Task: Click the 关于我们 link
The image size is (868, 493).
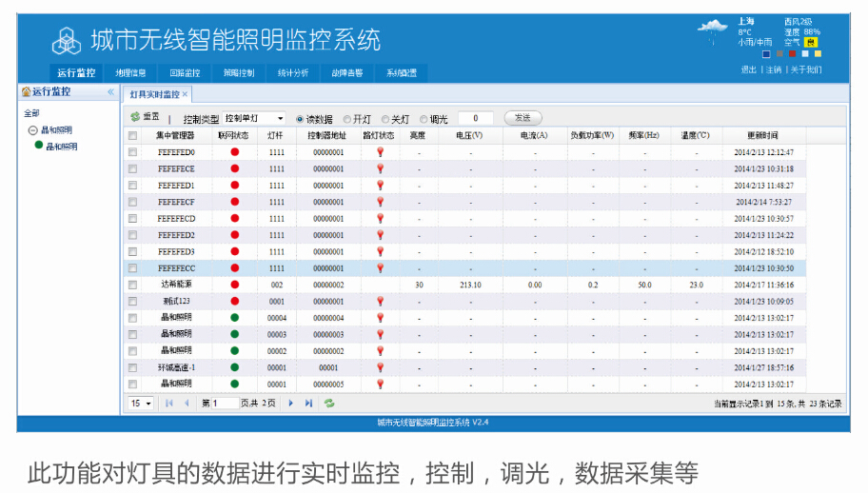Action: point(806,69)
